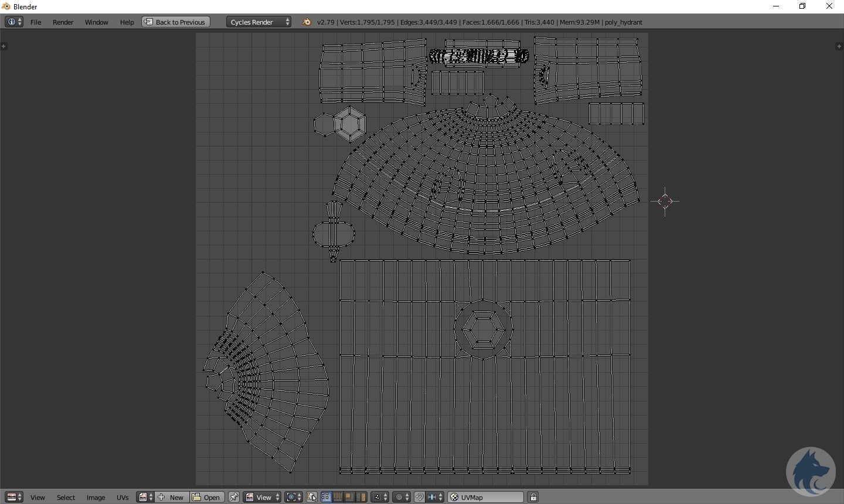Image resolution: width=844 pixels, height=504 pixels.
Task: Restore down the Blender window
Action: click(802, 6)
